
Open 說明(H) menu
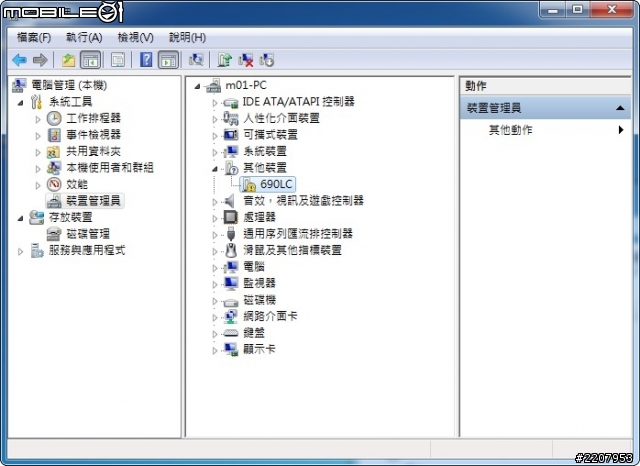click(187, 38)
